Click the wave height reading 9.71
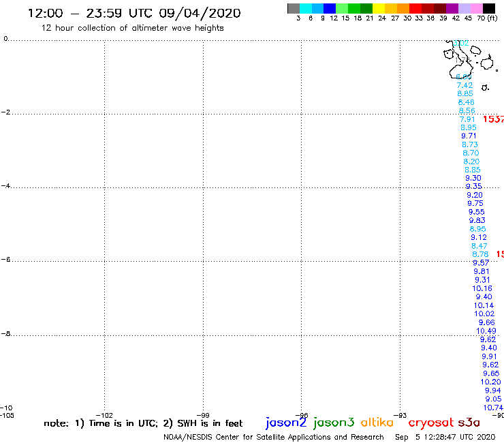The width and height of the screenshot is (504, 443). [x=469, y=136]
